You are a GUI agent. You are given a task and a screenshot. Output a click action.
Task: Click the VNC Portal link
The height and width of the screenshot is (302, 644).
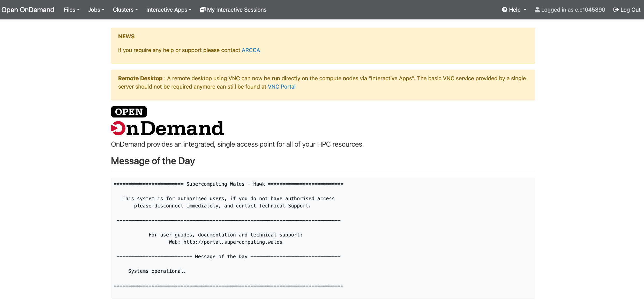point(281,87)
